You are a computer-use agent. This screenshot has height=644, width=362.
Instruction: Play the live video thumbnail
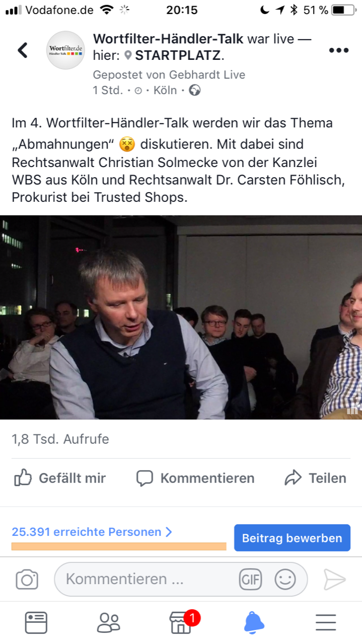pos(181,317)
